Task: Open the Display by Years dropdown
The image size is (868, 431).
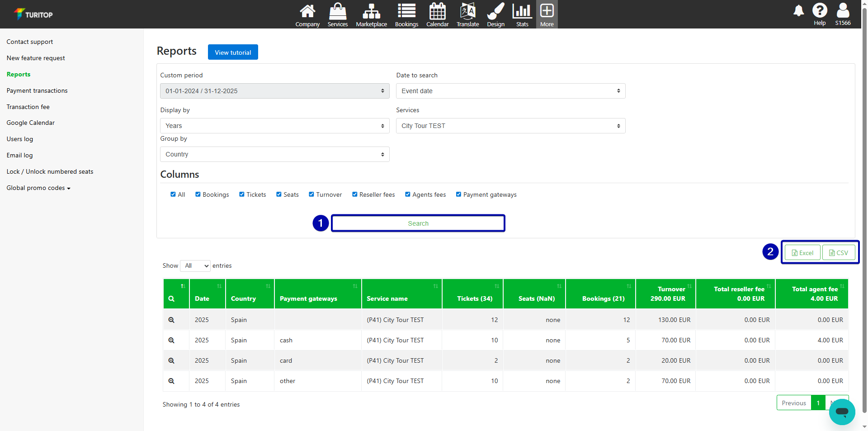Action: coord(274,126)
